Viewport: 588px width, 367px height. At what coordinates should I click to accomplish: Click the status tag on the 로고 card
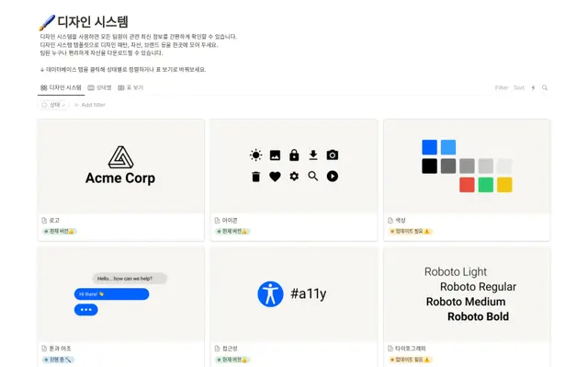click(59, 231)
